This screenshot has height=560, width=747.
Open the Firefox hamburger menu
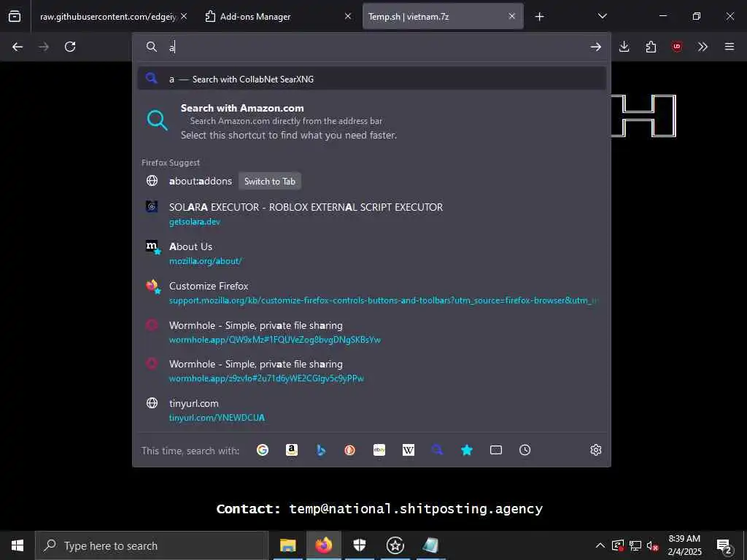(729, 47)
